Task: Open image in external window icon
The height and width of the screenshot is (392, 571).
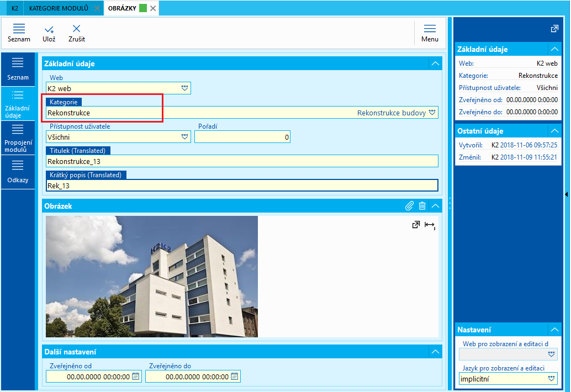Action: click(x=416, y=225)
